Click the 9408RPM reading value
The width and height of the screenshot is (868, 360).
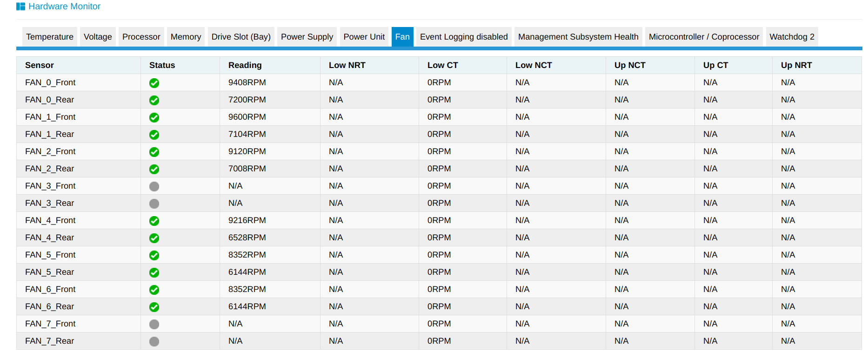tap(247, 82)
